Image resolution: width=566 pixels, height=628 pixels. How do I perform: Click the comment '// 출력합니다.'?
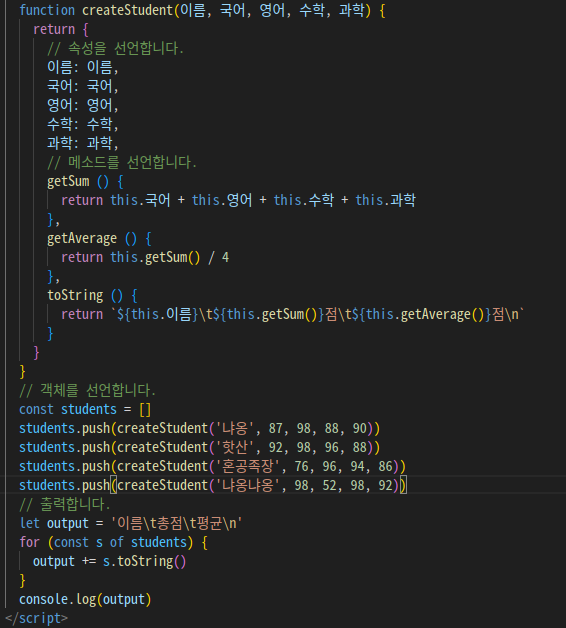click(65, 505)
